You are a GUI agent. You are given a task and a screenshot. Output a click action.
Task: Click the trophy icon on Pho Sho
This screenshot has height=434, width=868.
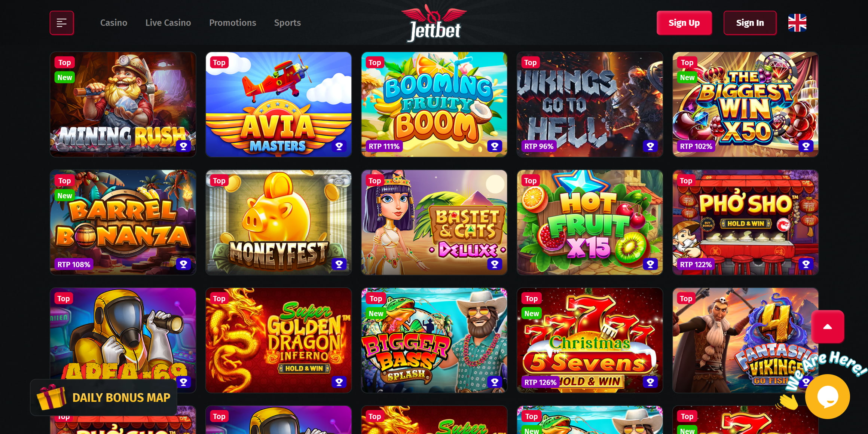[806, 264]
